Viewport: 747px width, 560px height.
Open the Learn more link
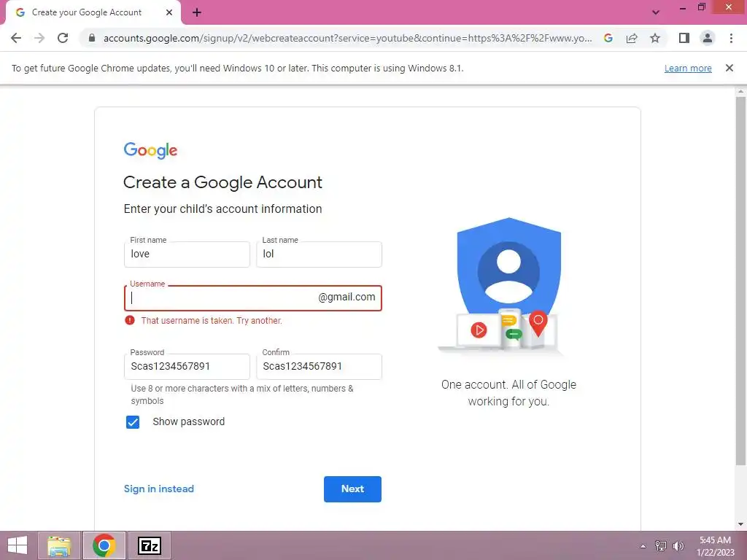pos(688,69)
